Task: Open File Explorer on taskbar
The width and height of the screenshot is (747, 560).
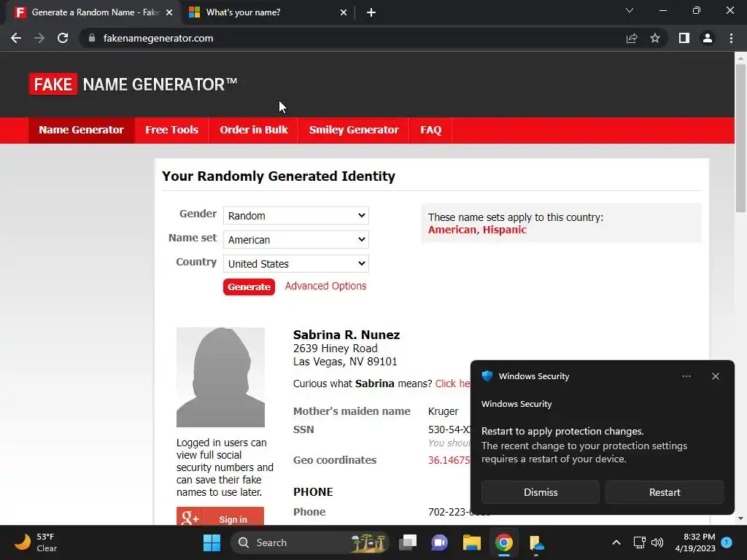Action: (472, 542)
